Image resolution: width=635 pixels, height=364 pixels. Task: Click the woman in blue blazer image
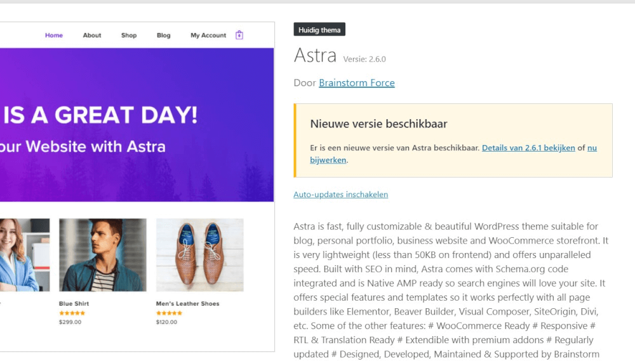[25, 255]
